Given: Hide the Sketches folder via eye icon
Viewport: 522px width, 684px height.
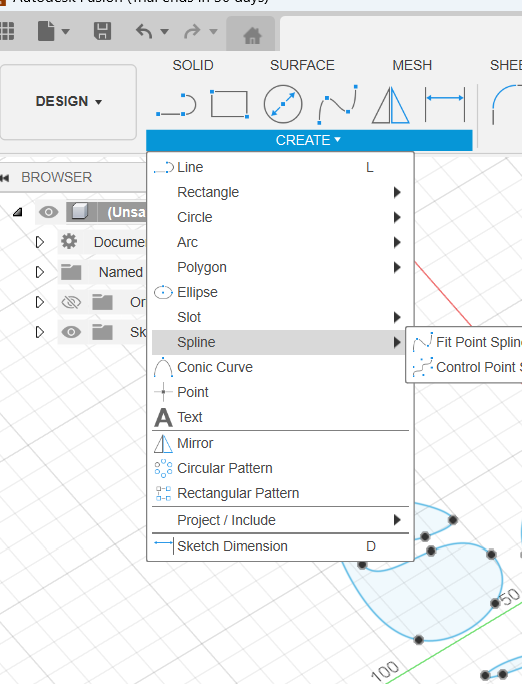Looking at the screenshot, I should pyautogui.click(x=71, y=332).
